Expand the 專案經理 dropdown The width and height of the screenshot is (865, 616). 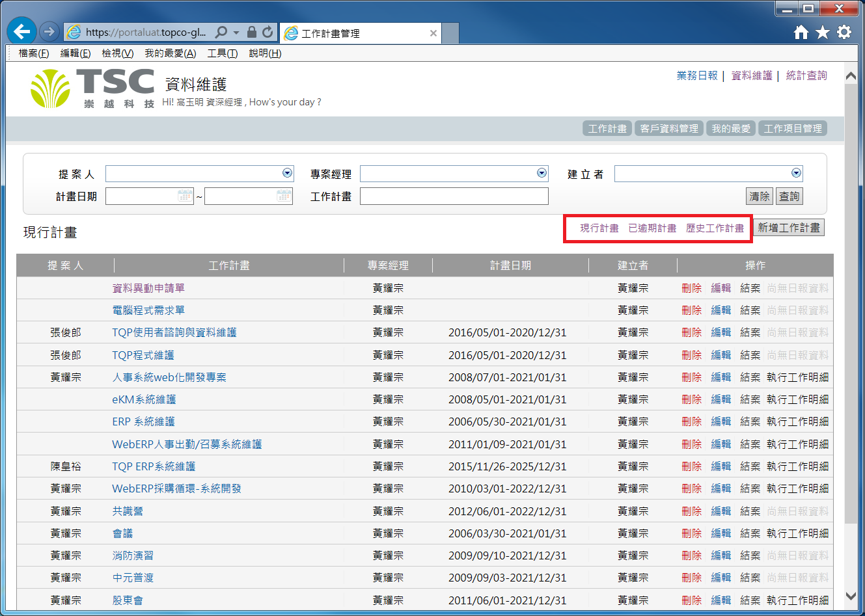(542, 173)
